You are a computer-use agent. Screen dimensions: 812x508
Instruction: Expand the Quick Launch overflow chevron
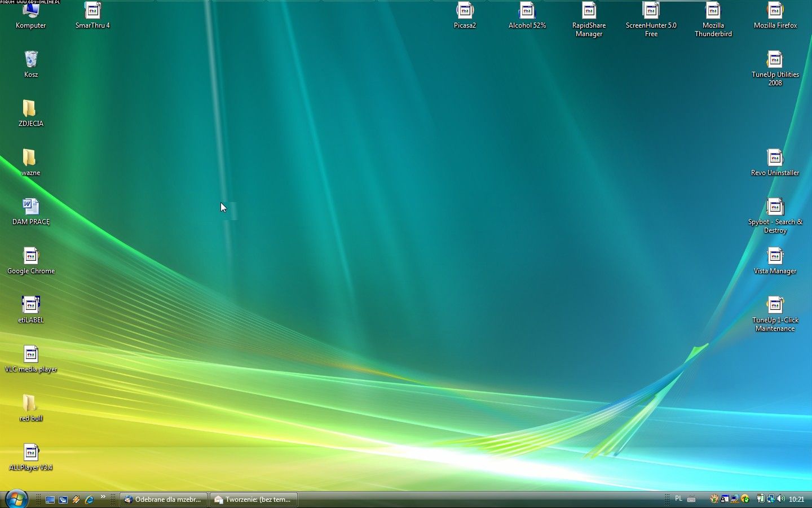[x=103, y=497]
